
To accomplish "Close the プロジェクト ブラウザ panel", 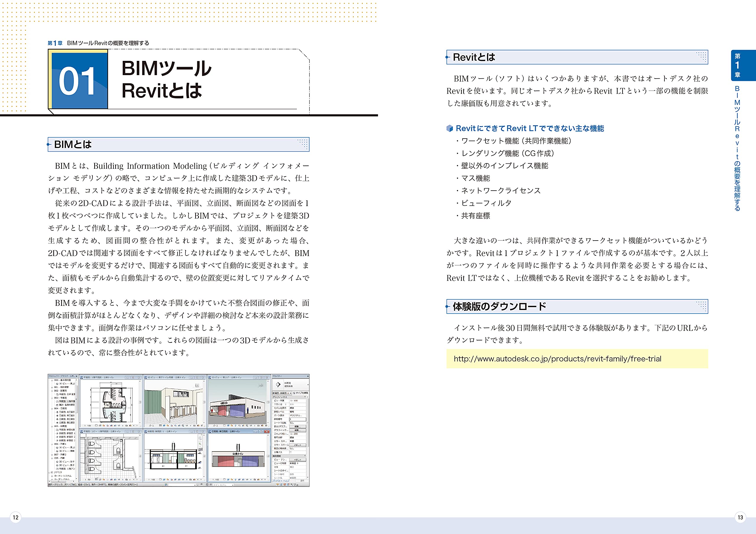I will click(x=77, y=376).
